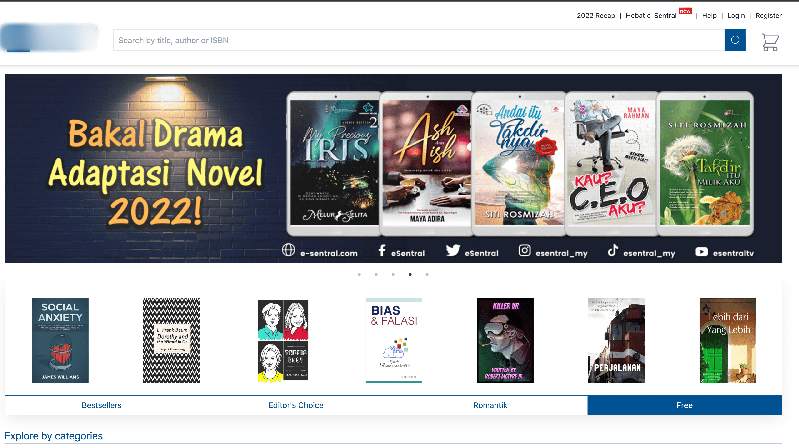The width and height of the screenshot is (799, 448).
Task: Click the Explore by categories heading
Action: point(54,436)
